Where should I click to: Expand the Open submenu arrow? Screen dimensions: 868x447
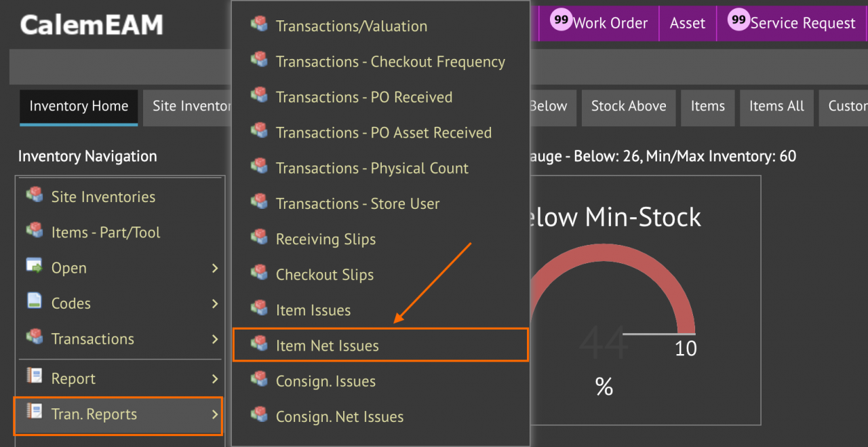pos(215,269)
